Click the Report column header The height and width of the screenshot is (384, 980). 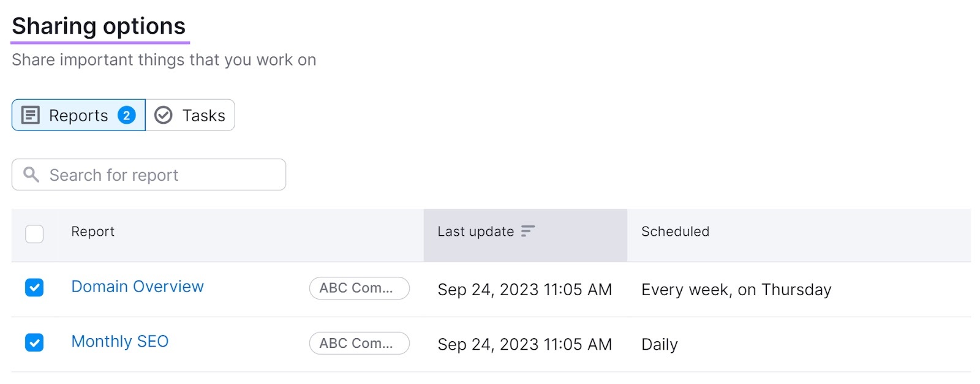click(x=92, y=232)
